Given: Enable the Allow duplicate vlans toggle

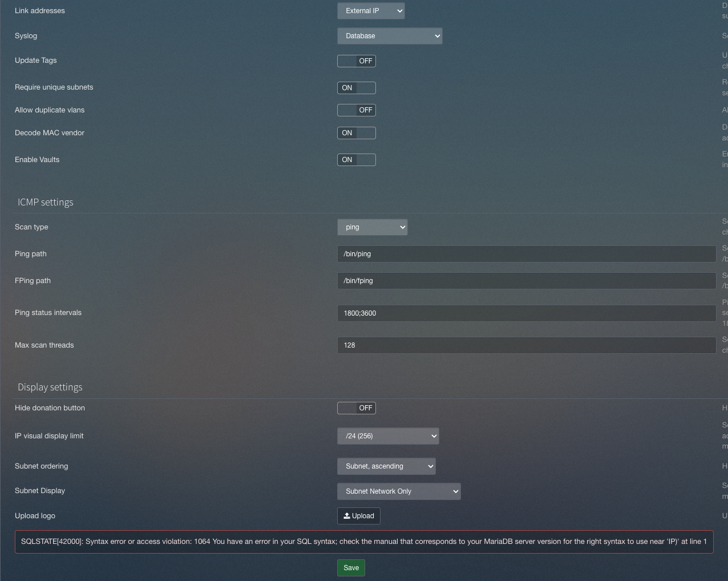Looking at the screenshot, I should (x=356, y=110).
